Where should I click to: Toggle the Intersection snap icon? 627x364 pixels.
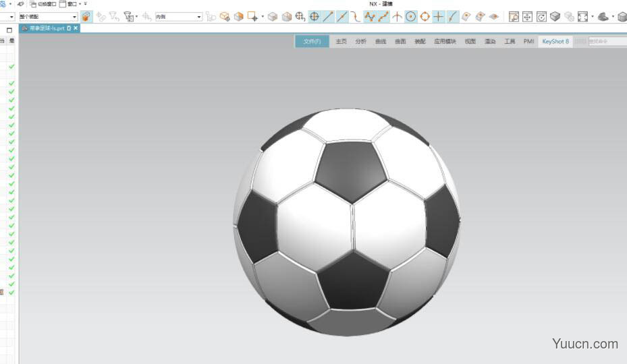[397, 17]
